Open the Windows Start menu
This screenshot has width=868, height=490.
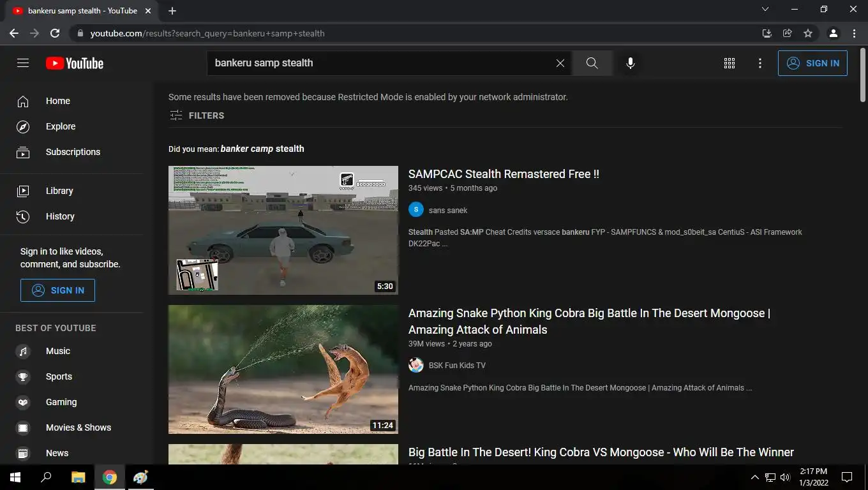click(15, 477)
